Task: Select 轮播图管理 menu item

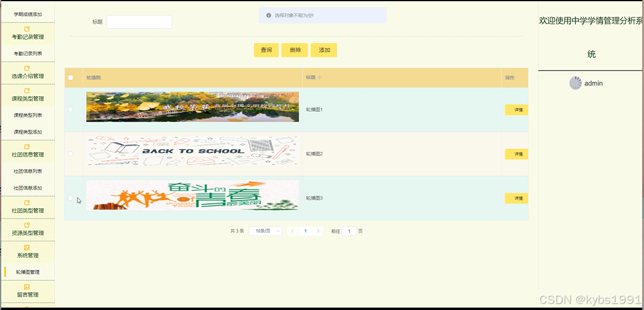Action: click(x=28, y=272)
